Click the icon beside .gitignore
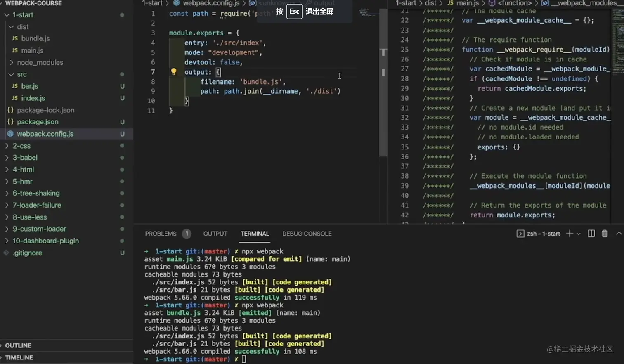 [x=6, y=253]
